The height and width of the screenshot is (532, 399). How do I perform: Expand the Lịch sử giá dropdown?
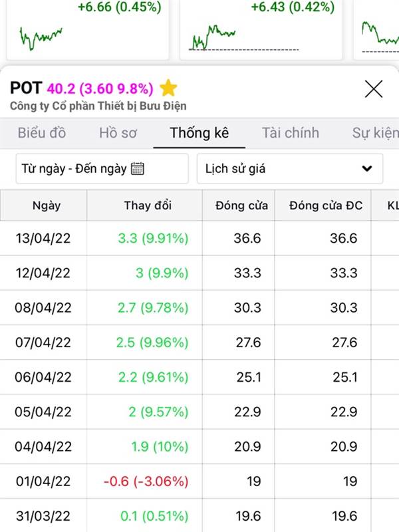(x=289, y=169)
